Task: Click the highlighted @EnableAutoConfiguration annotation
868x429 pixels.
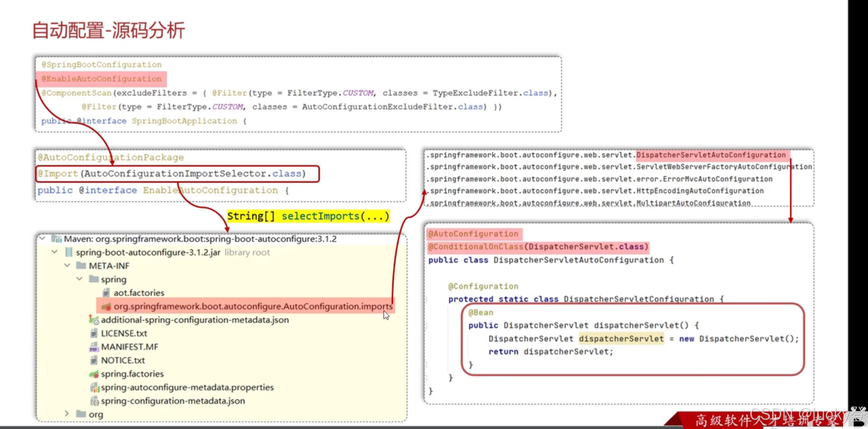Action: (x=101, y=79)
